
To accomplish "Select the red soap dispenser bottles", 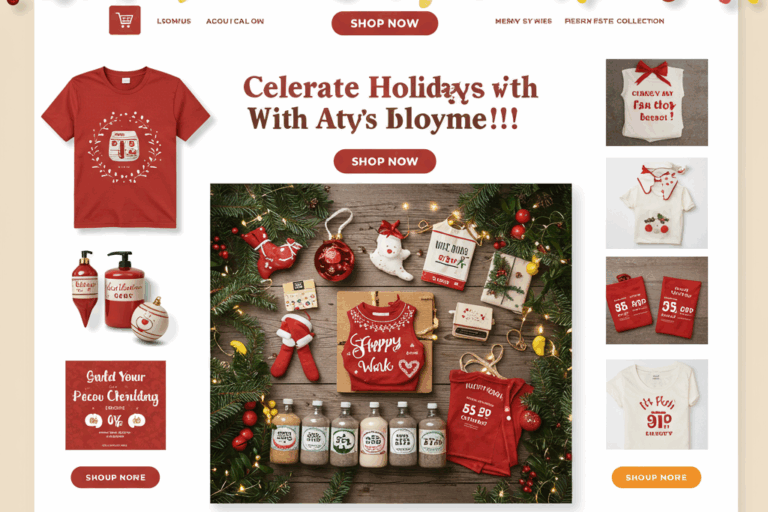I will 120,296.
